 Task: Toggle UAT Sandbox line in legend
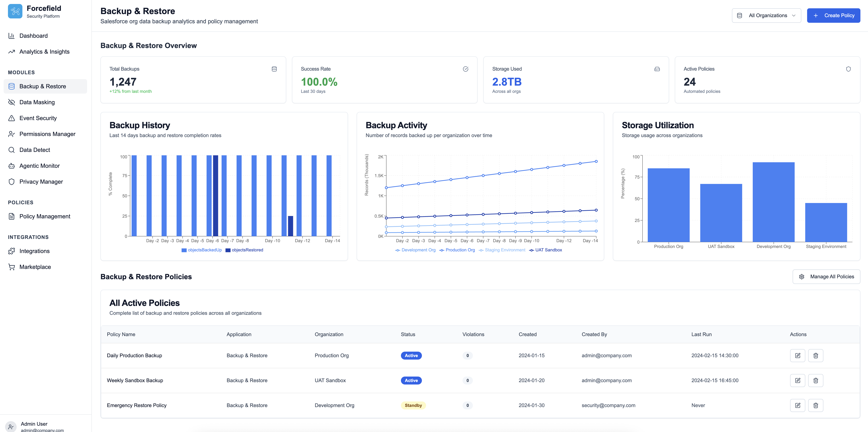(x=545, y=250)
